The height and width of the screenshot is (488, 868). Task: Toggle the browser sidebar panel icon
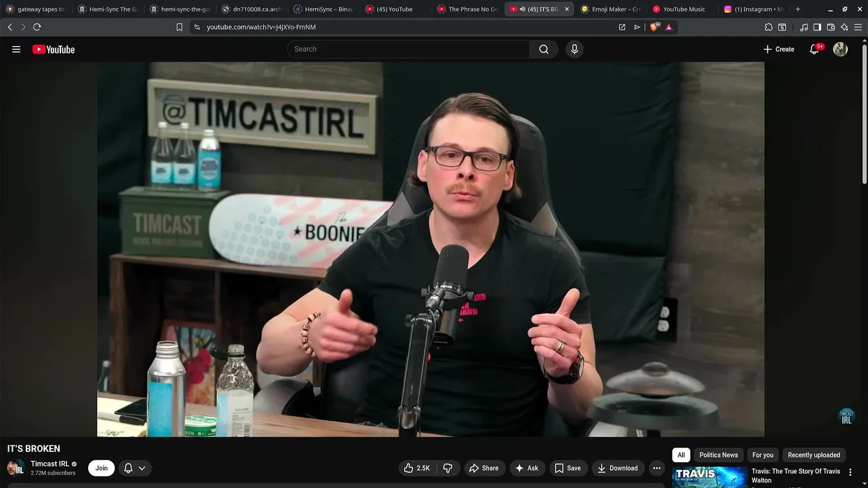pos(817,27)
